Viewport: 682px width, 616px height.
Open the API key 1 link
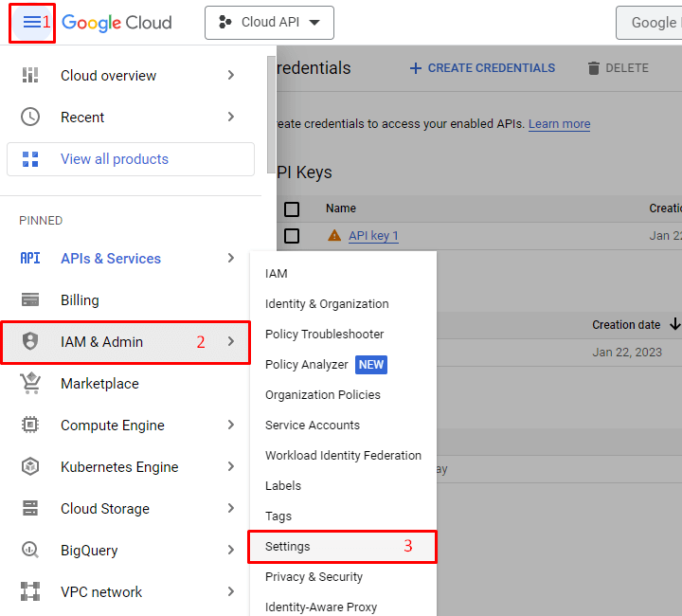[373, 236]
